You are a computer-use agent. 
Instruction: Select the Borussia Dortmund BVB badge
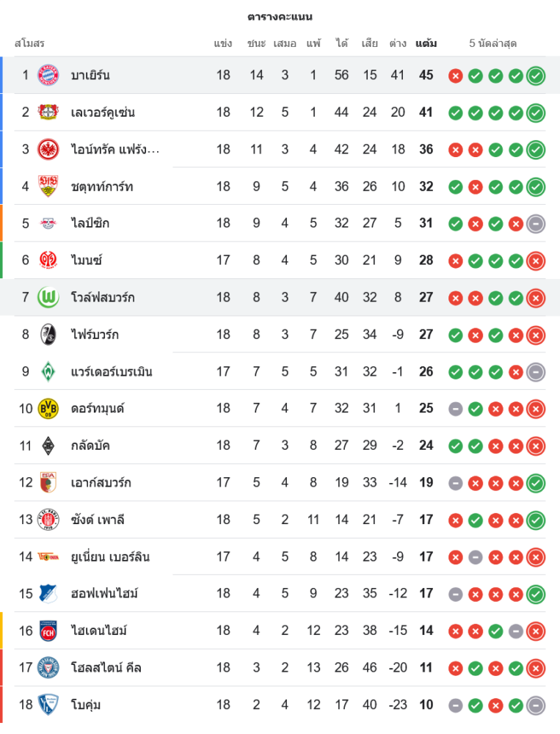(x=48, y=408)
